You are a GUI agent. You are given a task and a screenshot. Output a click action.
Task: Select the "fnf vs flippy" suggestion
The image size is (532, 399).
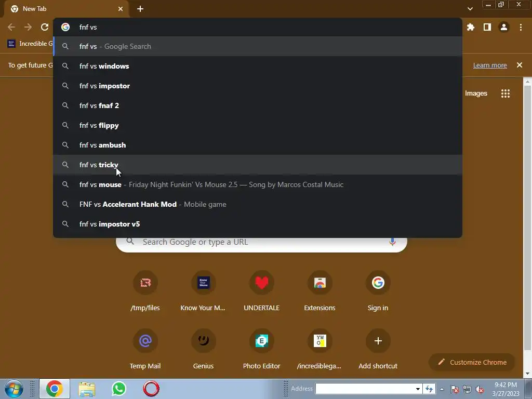258,125
